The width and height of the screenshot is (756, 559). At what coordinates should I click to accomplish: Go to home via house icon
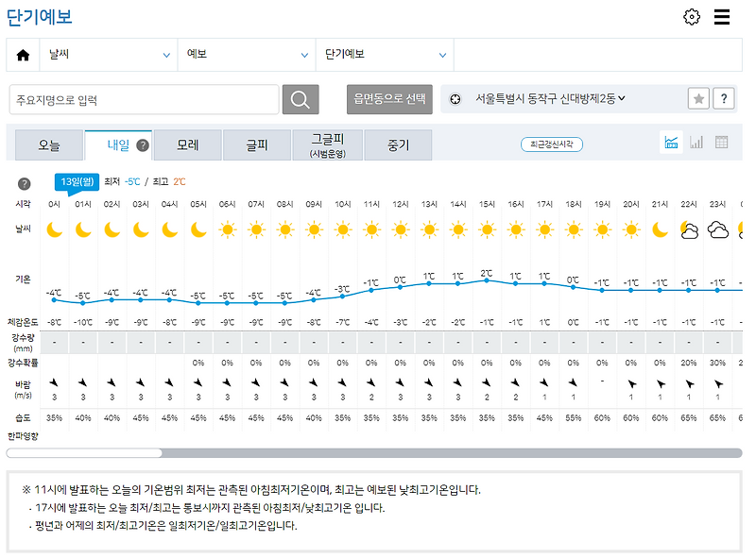pyautogui.click(x=23, y=55)
